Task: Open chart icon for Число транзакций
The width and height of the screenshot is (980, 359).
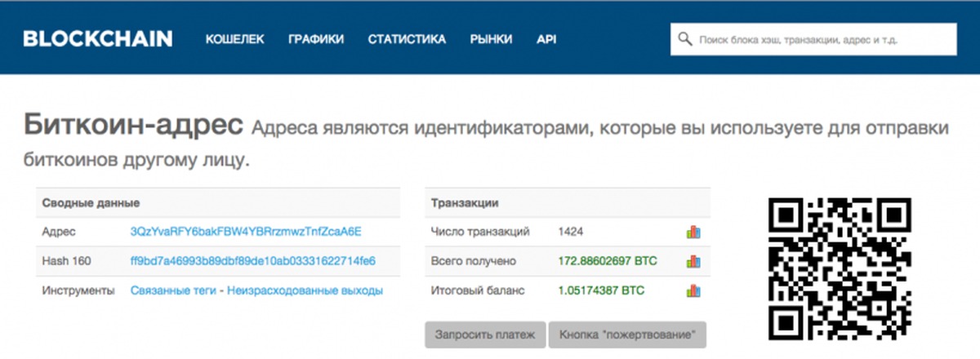Action: (x=693, y=232)
